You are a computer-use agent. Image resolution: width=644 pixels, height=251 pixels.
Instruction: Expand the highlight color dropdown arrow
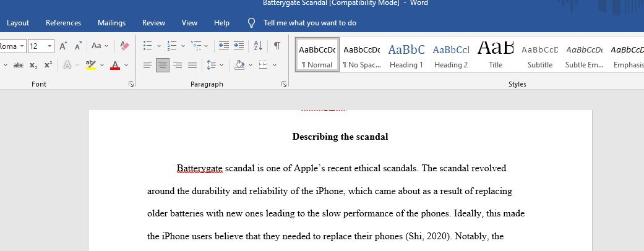coord(102,65)
